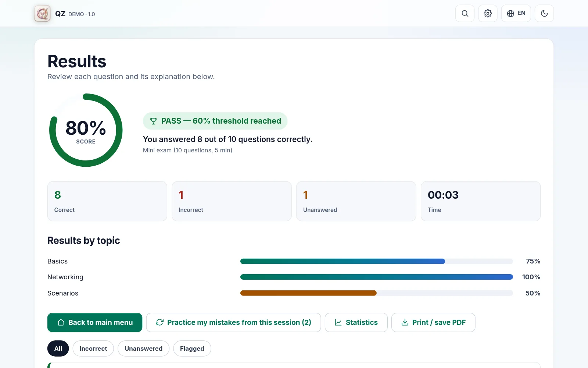Show only Unanswered questions
The width and height of the screenshot is (588, 368).
coord(143,348)
